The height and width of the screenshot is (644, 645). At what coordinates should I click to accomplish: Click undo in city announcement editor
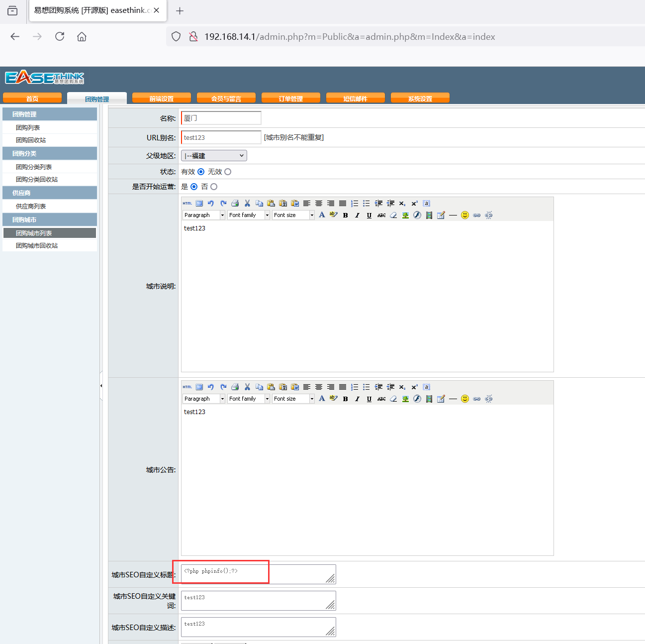[211, 387]
